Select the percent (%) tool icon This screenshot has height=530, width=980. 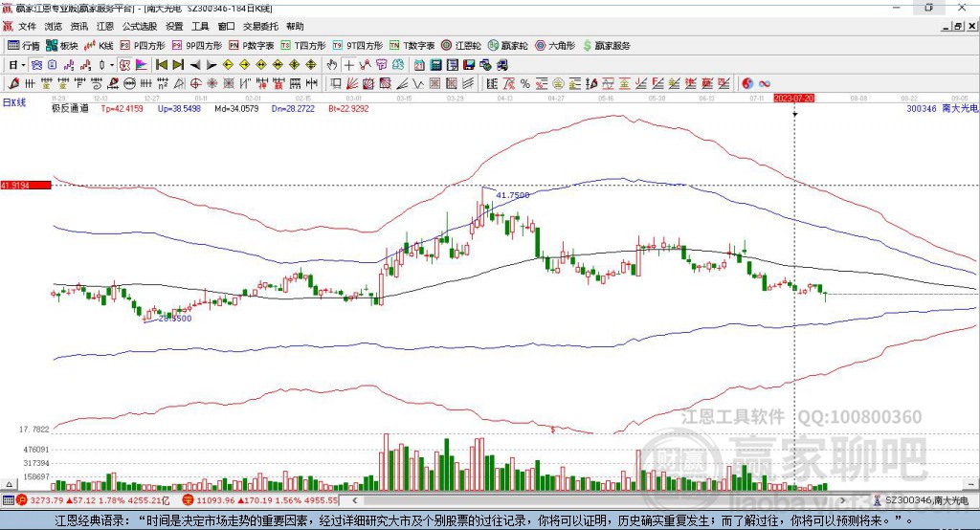tap(525, 84)
